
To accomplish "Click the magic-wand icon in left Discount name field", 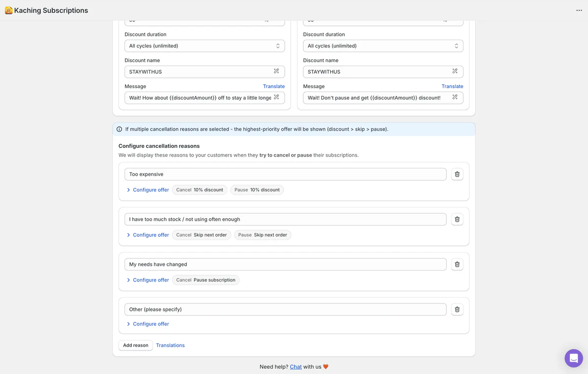I will 276,71.
